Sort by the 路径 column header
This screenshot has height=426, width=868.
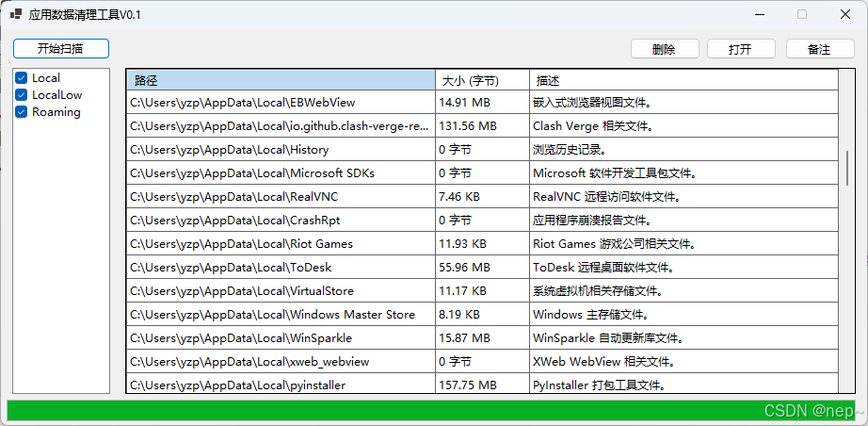281,80
